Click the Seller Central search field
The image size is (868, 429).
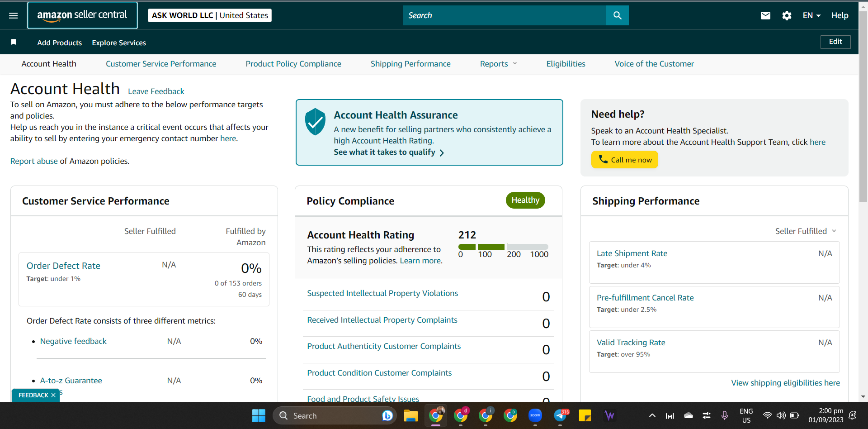505,15
